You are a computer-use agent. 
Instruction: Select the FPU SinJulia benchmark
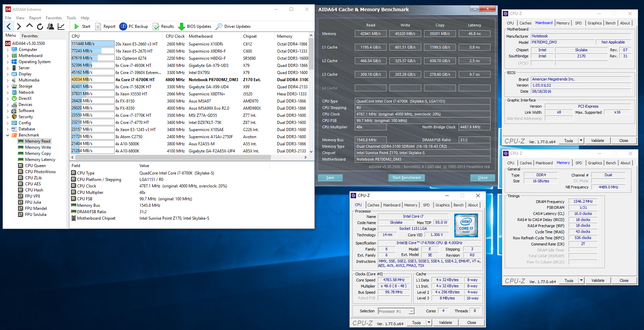[x=36, y=215]
